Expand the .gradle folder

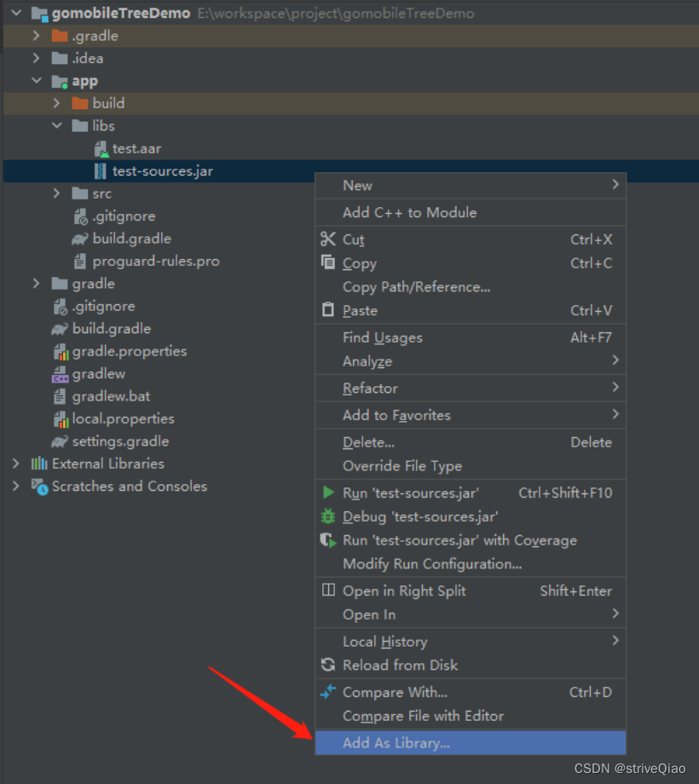coord(36,36)
